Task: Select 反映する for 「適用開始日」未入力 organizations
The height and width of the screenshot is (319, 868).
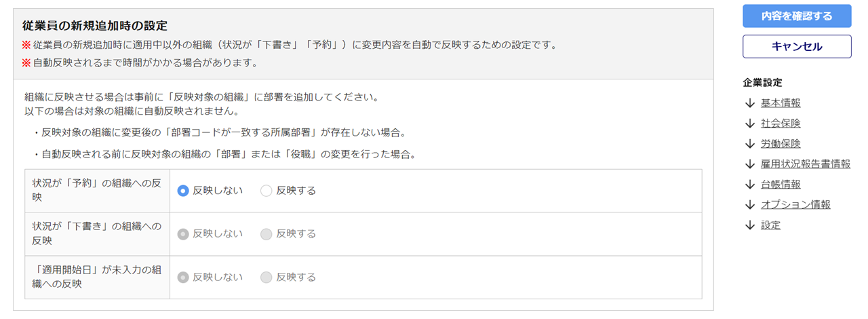Action: click(x=266, y=278)
